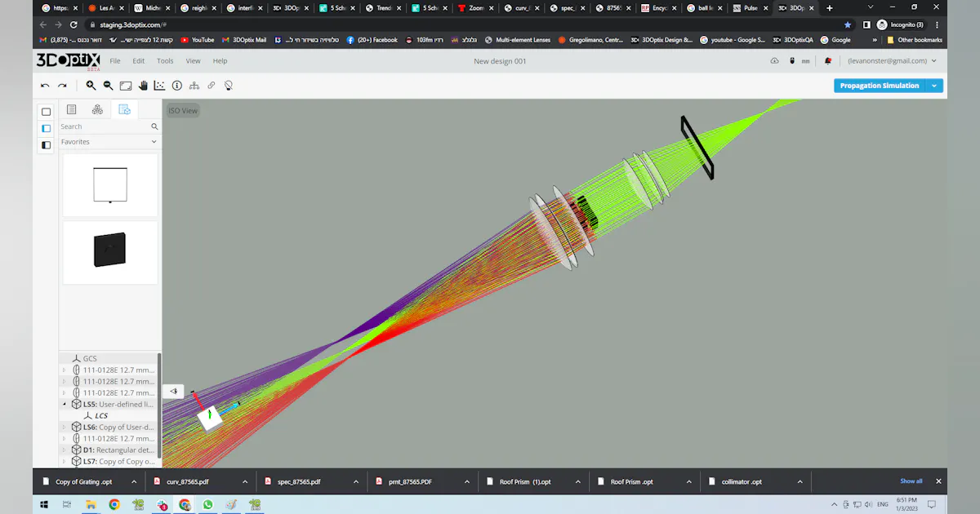The image size is (980, 514).
Task: Select the Zoom Out tool
Action: (x=107, y=85)
